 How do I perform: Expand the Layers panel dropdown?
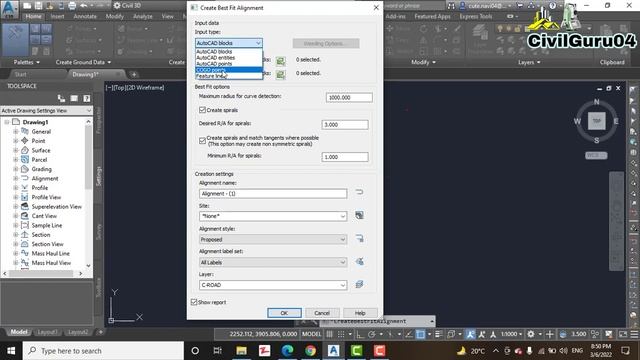point(529,62)
